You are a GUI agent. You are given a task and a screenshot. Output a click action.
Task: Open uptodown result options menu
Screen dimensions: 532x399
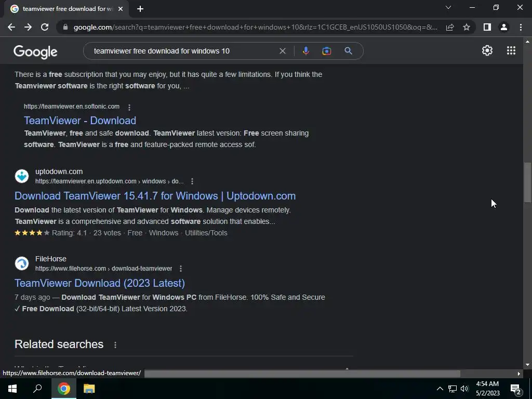click(192, 181)
